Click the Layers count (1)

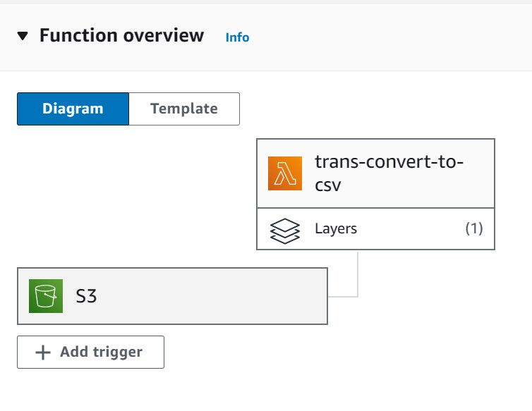474,228
